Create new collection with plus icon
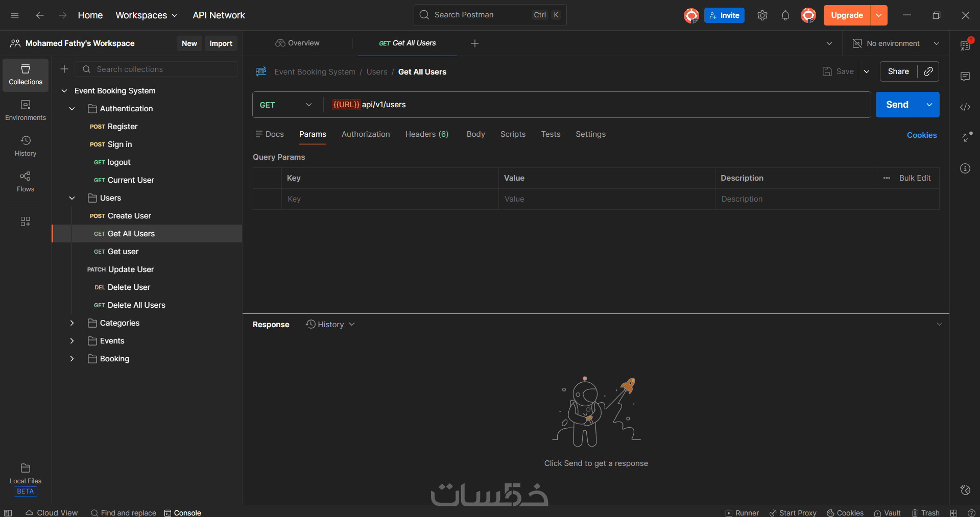The height and width of the screenshot is (517, 980). (64, 69)
